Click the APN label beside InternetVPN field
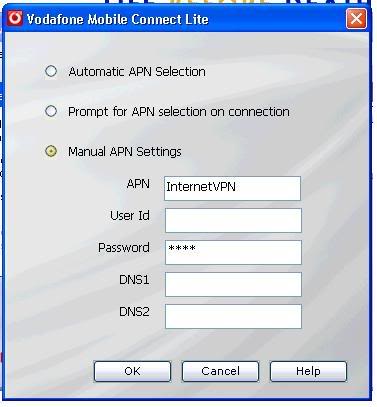Image resolution: width=377 pixels, height=407 pixels. (138, 184)
